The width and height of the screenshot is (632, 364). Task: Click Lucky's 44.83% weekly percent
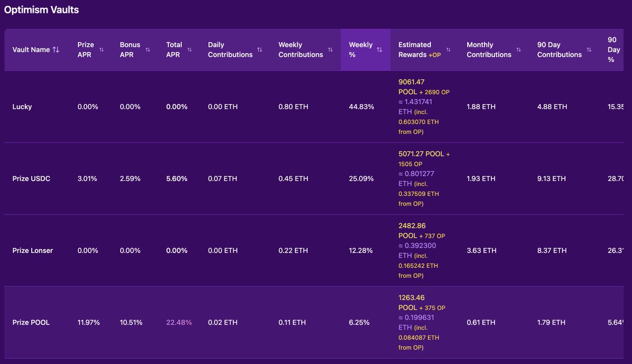click(x=362, y=107)
